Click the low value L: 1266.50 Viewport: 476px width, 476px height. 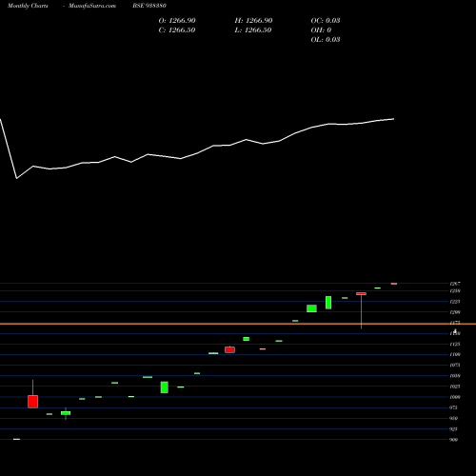(253, 30)
